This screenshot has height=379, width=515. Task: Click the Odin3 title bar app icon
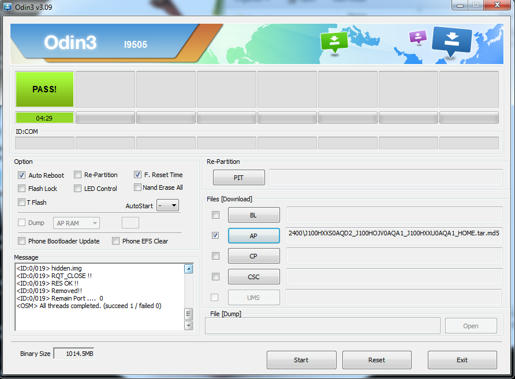coord(7,6)
